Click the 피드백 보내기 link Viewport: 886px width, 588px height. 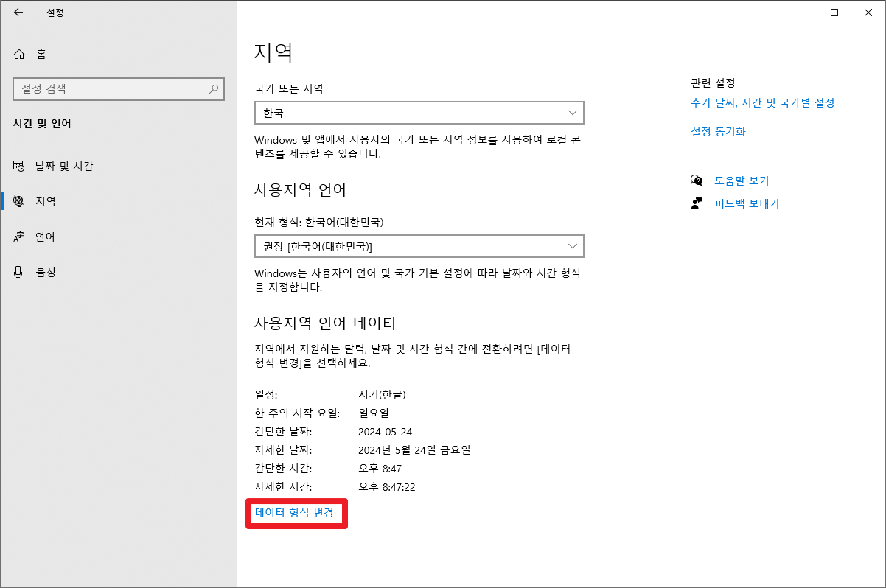click(x=747, y=204)
